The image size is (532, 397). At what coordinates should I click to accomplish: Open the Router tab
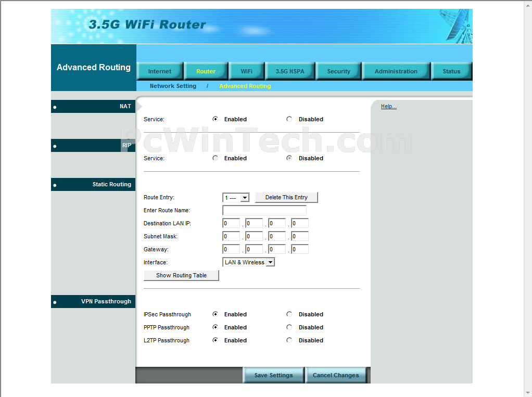[206, 71]
